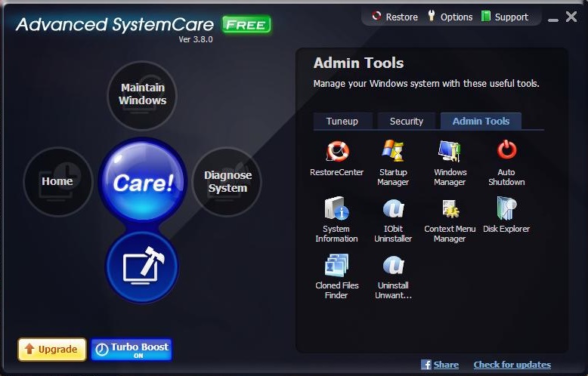The height and width of the screenshot is (376, 588).
Task: Open the RestoreCenter tool
Action: (x=337, y=153)
